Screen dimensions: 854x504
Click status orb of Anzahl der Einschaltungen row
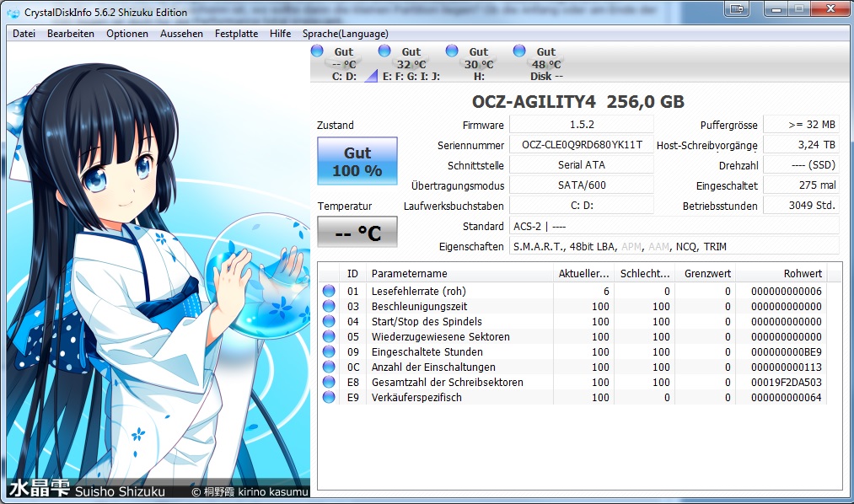pos(329,367)
